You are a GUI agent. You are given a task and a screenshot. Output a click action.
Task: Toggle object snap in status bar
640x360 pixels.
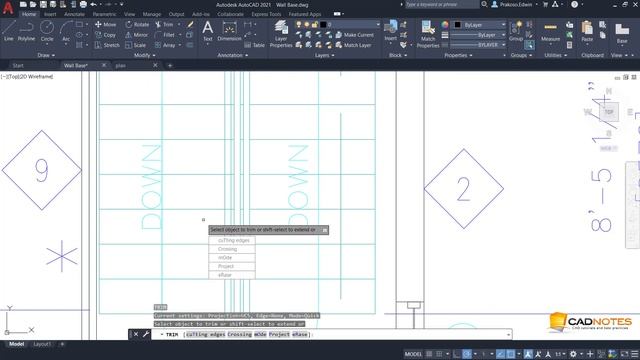(x=511, y=354)
